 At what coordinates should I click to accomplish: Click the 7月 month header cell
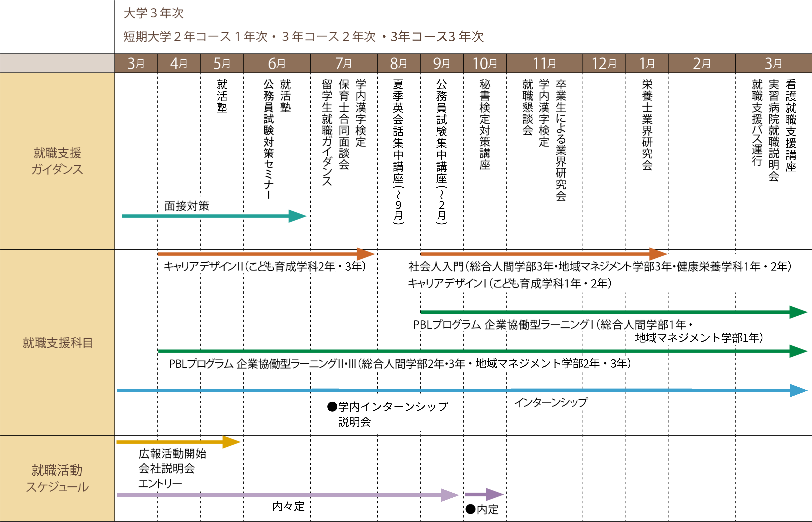tap(344, 63)
